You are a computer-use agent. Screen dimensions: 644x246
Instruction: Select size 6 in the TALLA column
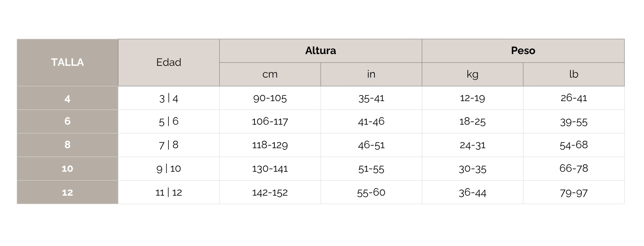coord(67,121)
